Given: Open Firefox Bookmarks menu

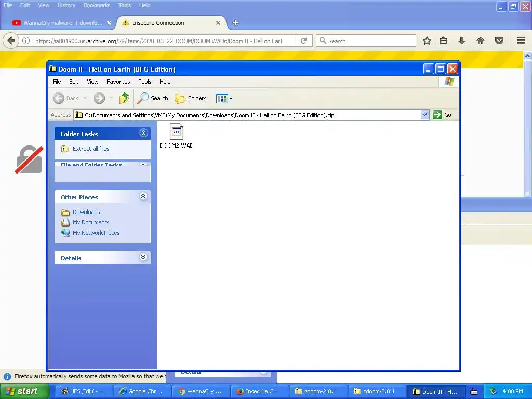Looking at the screenshot, I should coord(97,5).
